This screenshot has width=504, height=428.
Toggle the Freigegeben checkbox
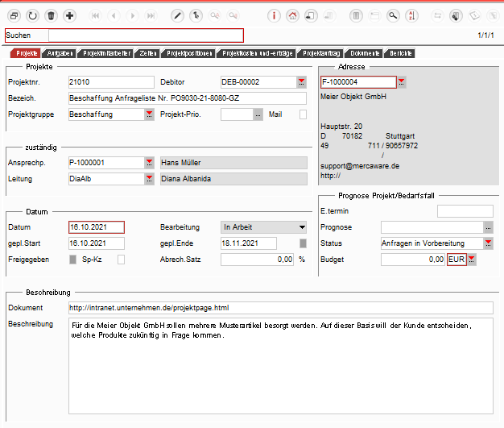tap(73, 260)
